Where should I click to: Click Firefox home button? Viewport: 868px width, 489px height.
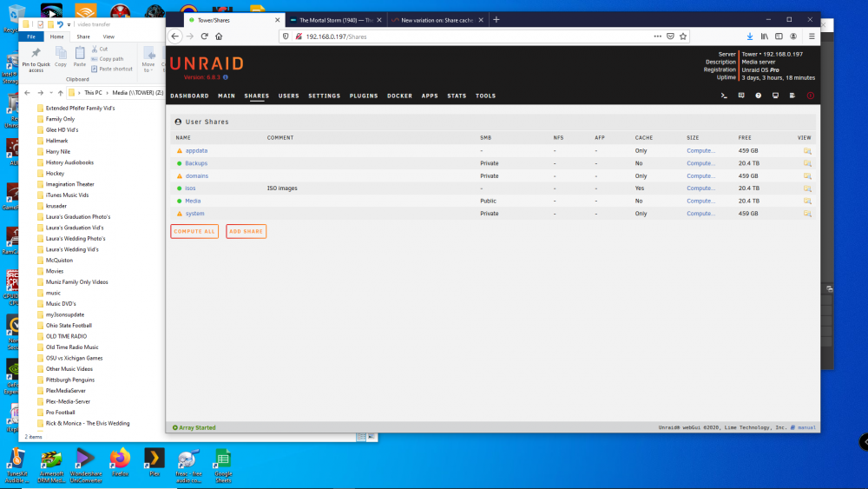(219, 36)
